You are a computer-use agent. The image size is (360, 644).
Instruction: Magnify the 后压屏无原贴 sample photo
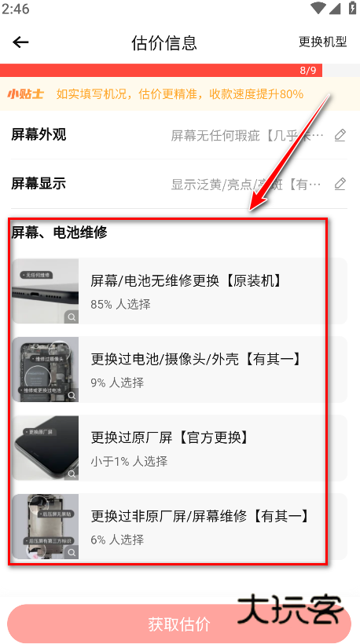(72, 552)
